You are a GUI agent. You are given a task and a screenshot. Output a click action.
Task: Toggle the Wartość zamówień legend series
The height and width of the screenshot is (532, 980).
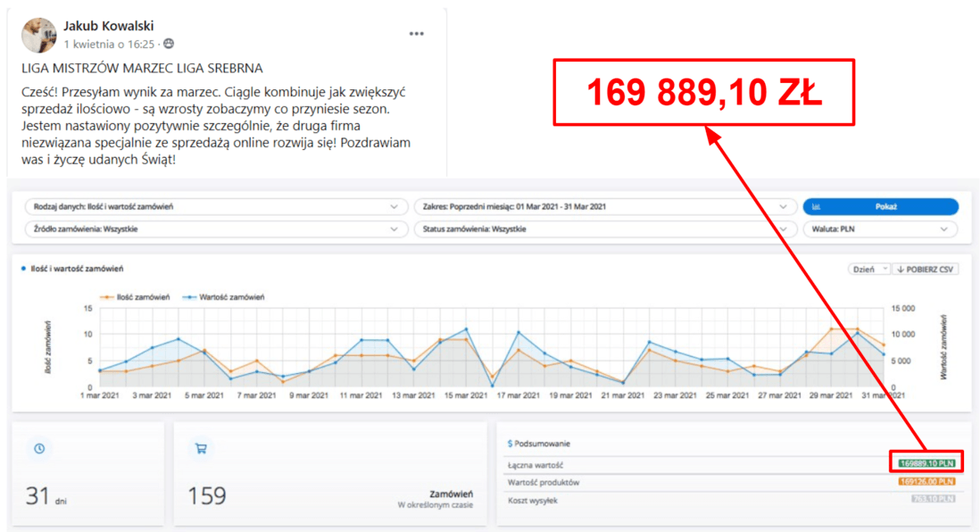223,297
